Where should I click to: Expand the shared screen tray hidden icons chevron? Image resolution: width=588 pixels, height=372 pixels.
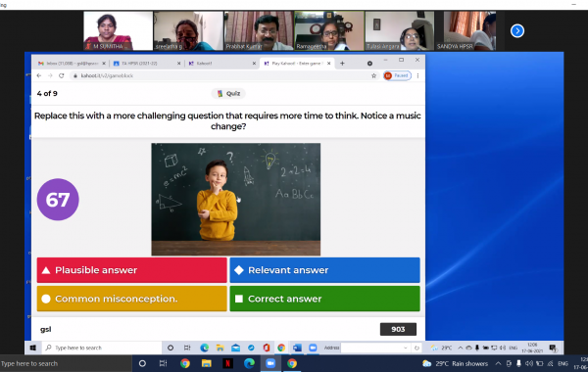461,348
